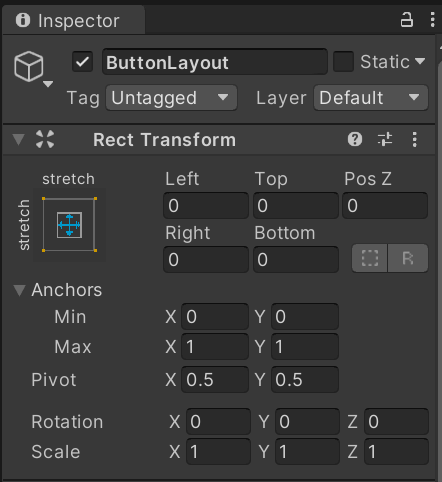Click the Inspector lock icon
The width and height of the screenshot is (442, 482).
pos(406,20)
